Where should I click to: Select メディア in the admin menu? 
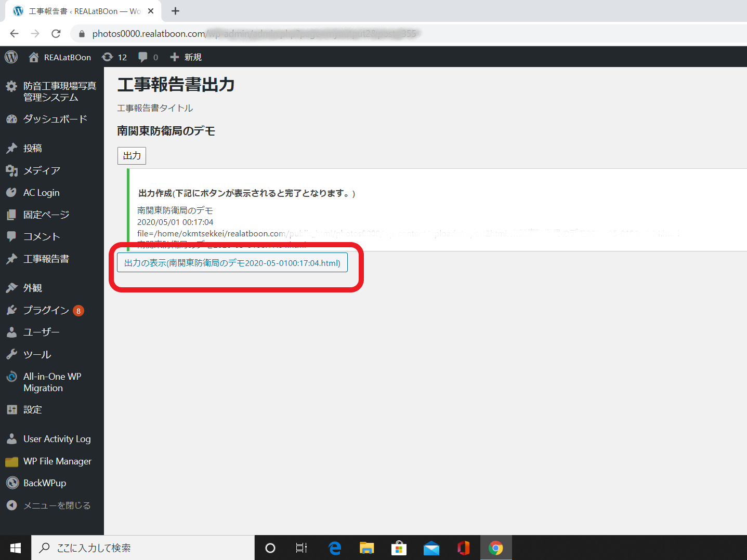pos(42,170)
